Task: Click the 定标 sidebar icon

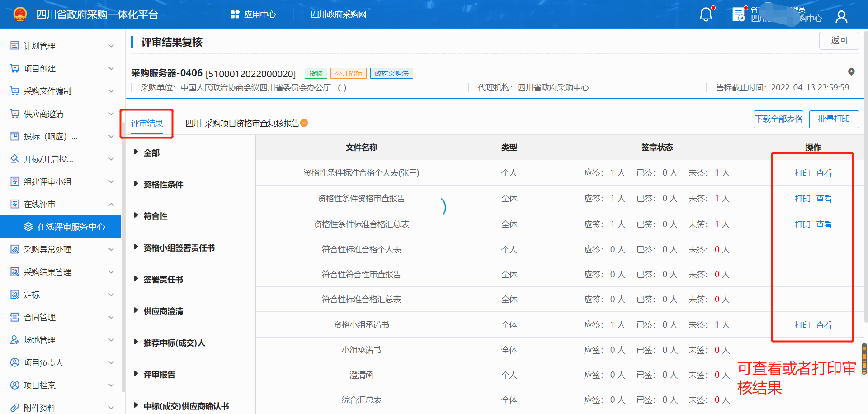Action: tap(15, 294)
